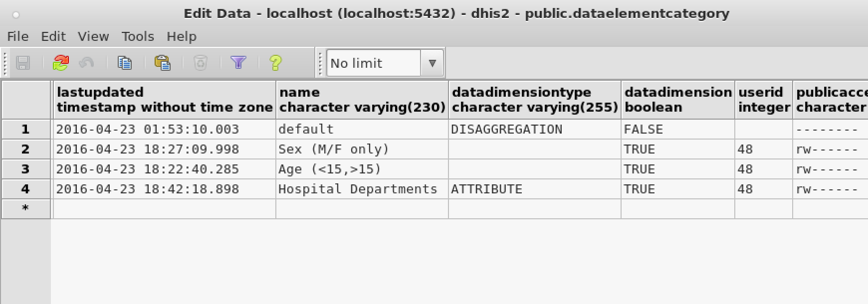Click the 'Hospital Departments' name cell
The width and height of the screenshot is (868, 304).
[x=361, y=189]
